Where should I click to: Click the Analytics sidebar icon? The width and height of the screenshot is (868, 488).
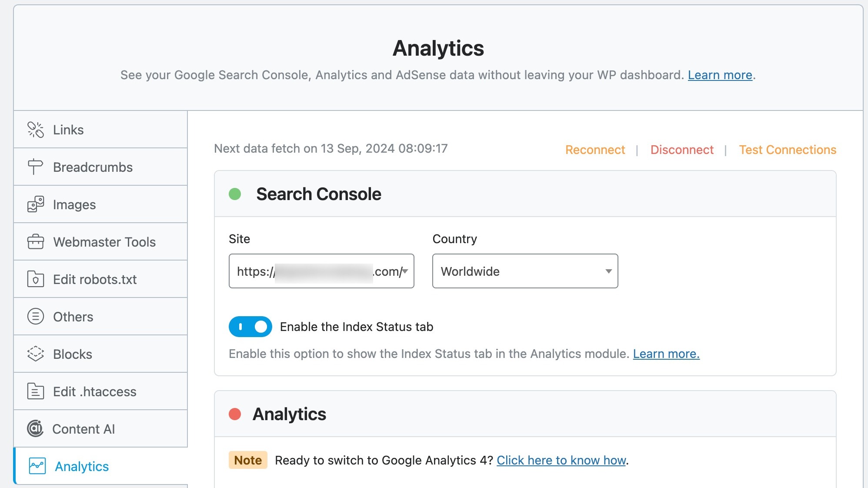coord(36,465)
